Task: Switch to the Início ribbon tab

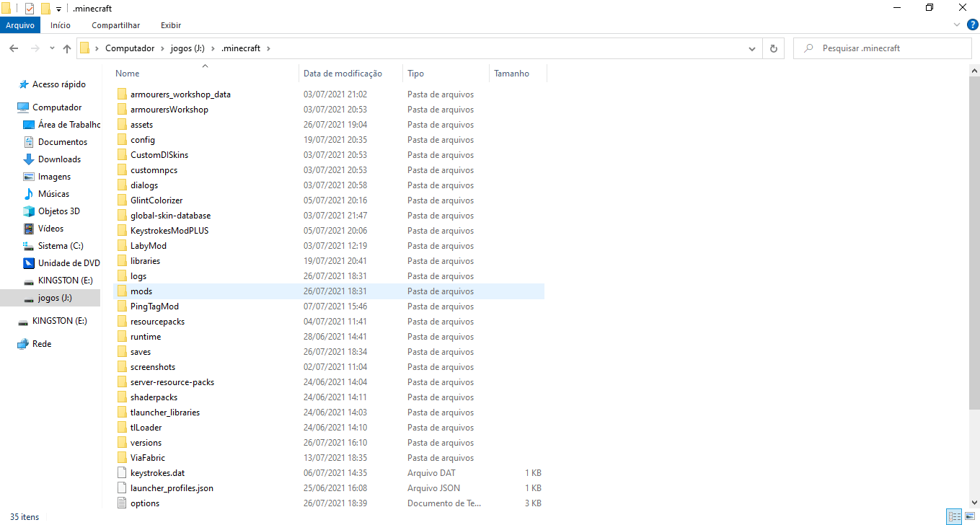Action: point(61,25)
